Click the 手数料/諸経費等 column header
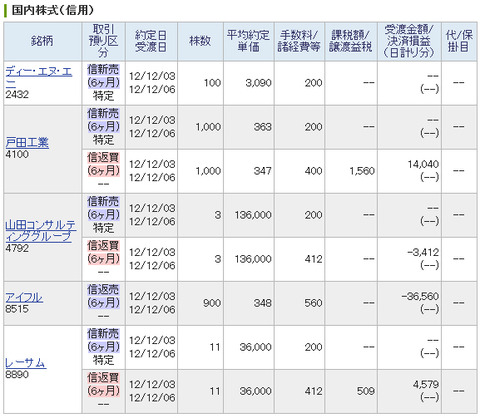 (x=299, y=41)
